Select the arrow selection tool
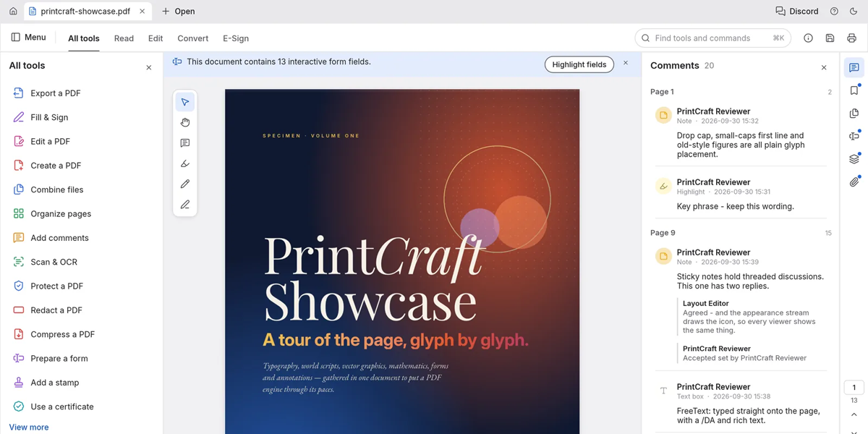The height and width of the screenshot is (434, 868). (185, 102)
